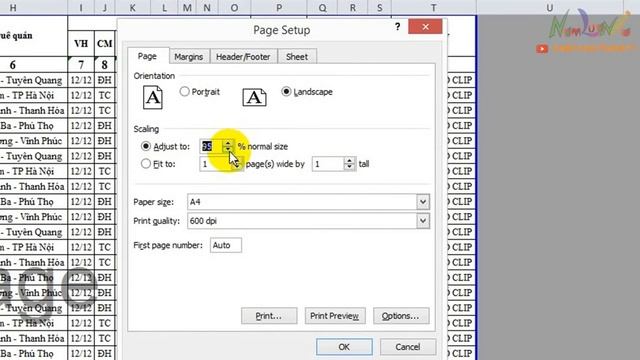Click the pages wide spinner arrows
Image resolution: width=640 pixels, height=360 pixels.
pos(236,164)
